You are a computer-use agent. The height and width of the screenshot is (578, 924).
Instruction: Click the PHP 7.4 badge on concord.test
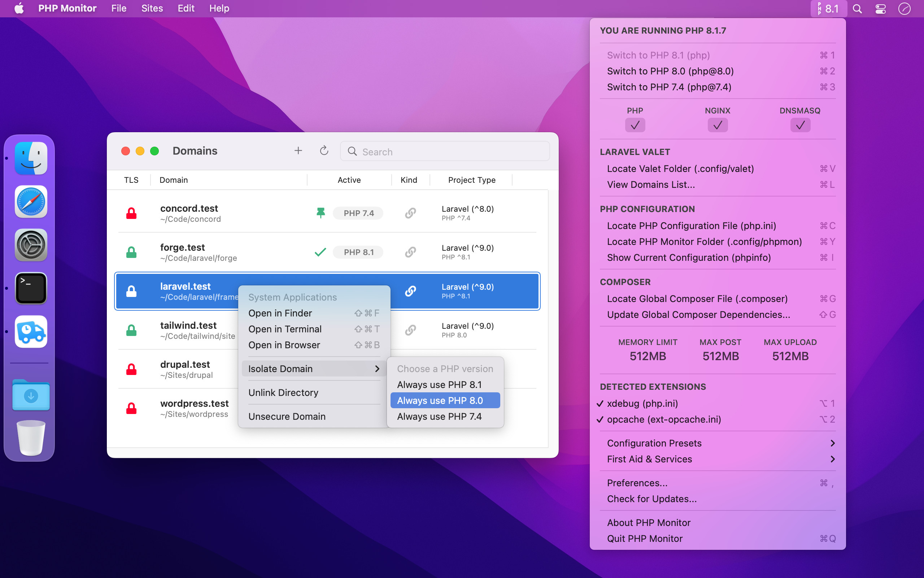[358, 213]
